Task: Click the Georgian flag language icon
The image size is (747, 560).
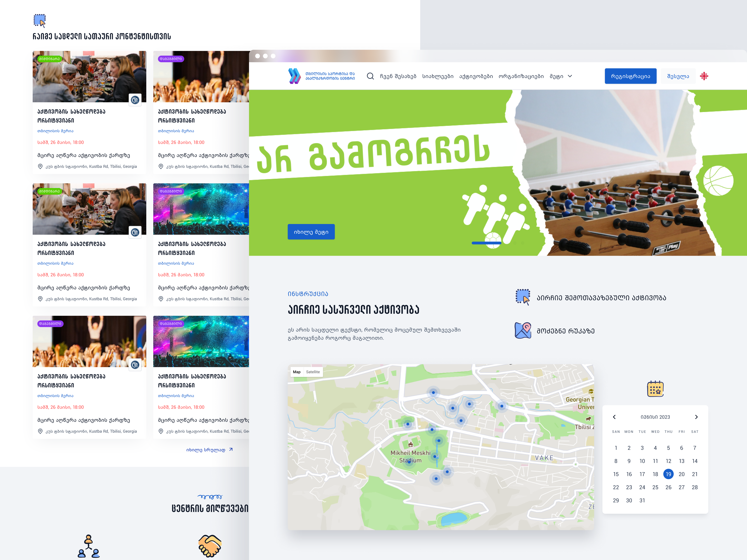Action: 704,76
